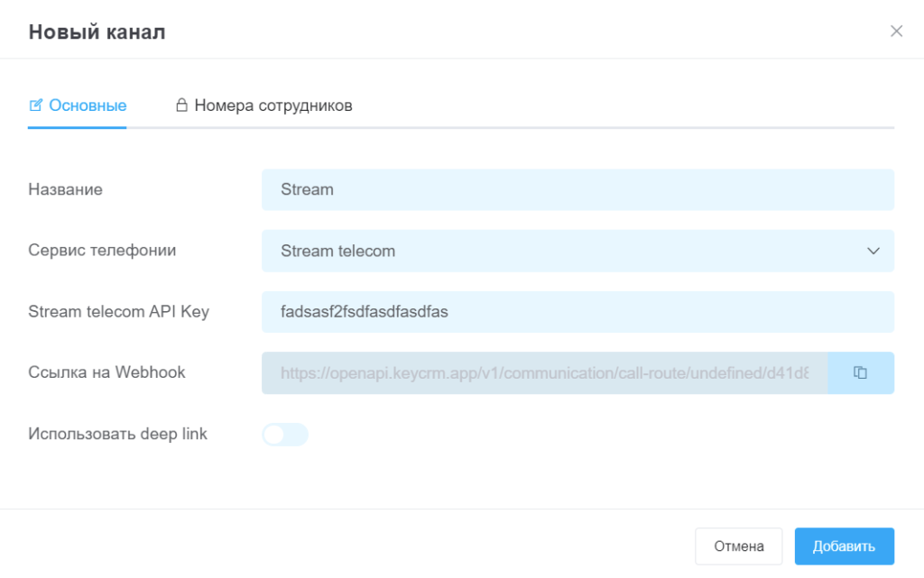Open the Номера сотрудников tab
Viewport: 924px width, 578px height.
coord(273,106)
